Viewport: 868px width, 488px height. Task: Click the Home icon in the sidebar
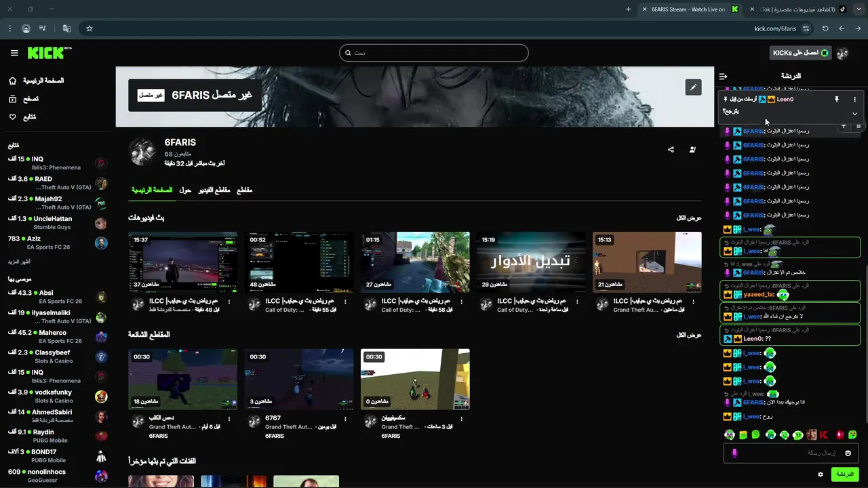[12, 81]
